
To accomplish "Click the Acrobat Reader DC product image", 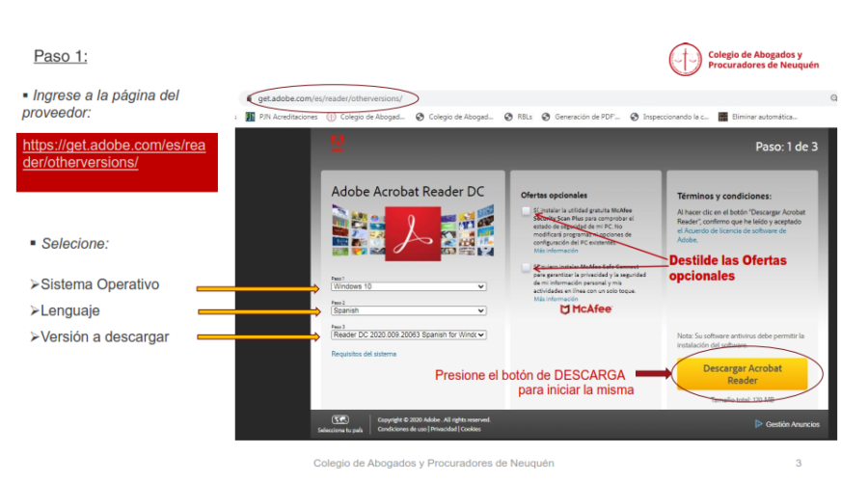I will (x=413, y=233).
